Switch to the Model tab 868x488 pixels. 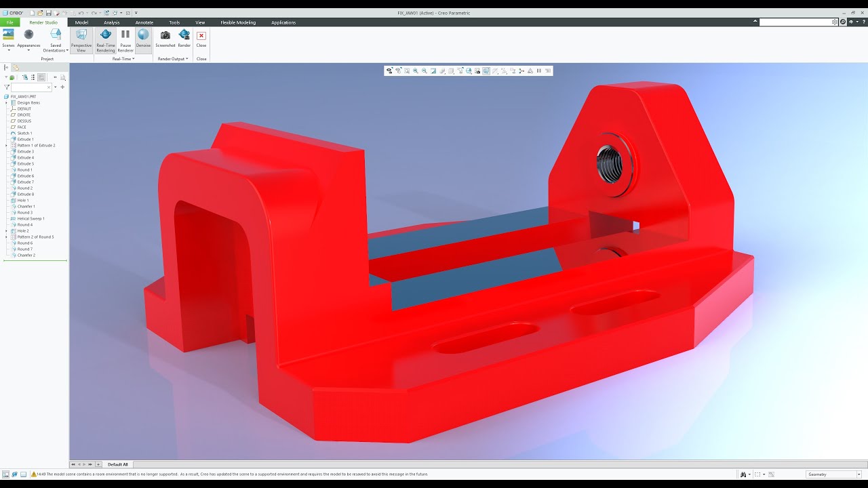coord(81,22)
